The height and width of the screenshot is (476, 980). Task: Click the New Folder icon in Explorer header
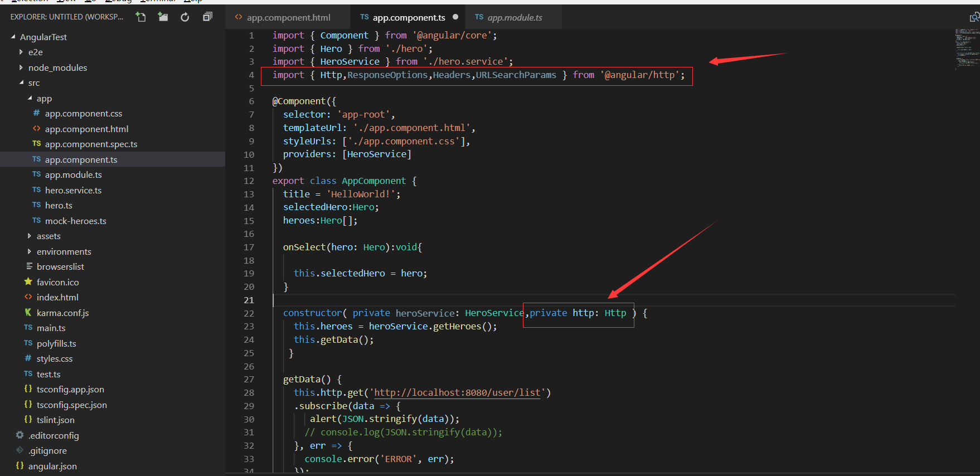click(x=163, y=17)
